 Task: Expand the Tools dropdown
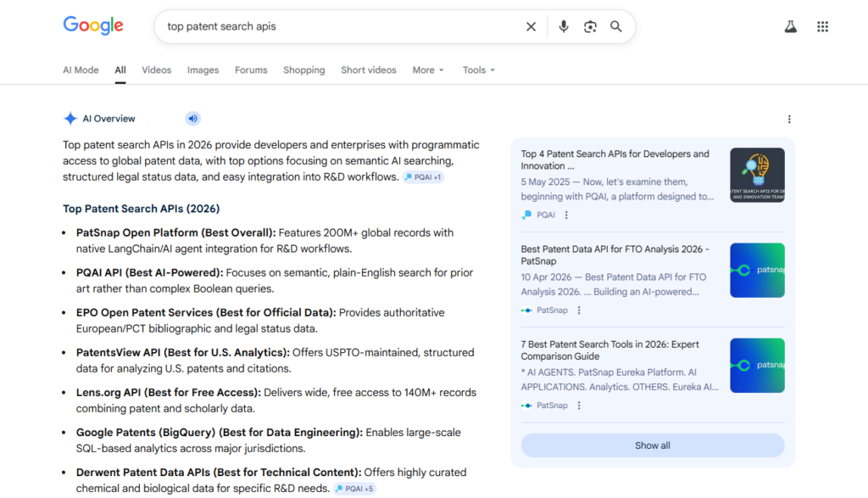pyautogui.click(x=479, y=70)
